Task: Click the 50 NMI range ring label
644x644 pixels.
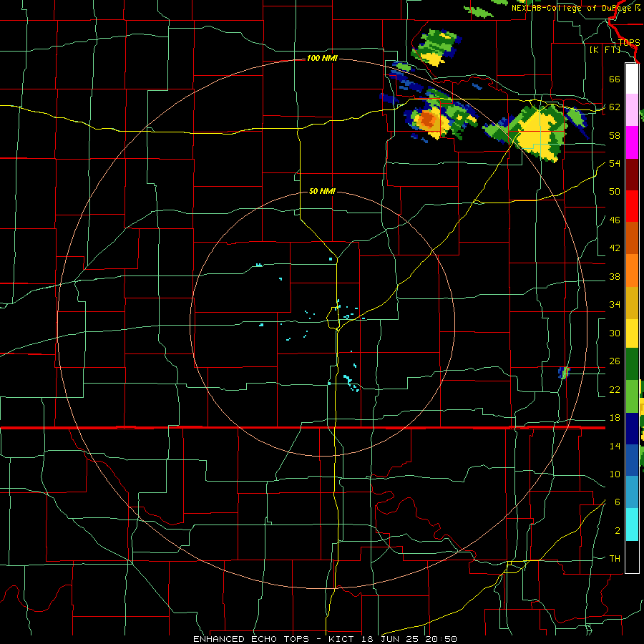Action: point(322,191)
